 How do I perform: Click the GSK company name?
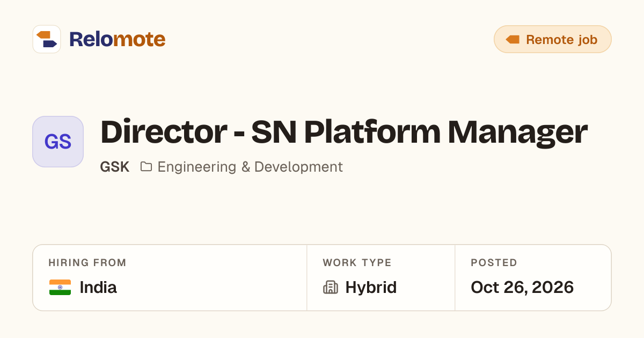pyautogui.click(x=115, y=167)
